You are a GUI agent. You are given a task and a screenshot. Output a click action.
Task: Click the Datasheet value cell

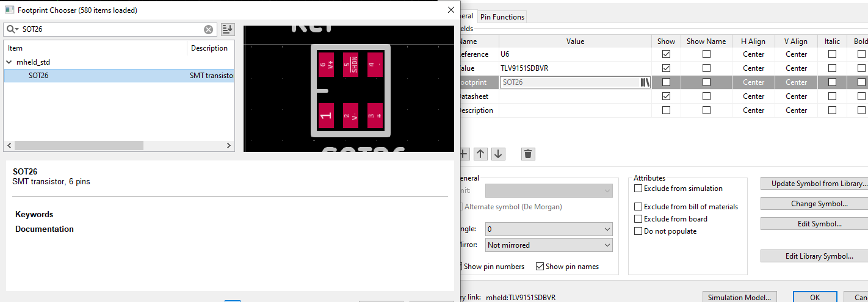point(575,96)
